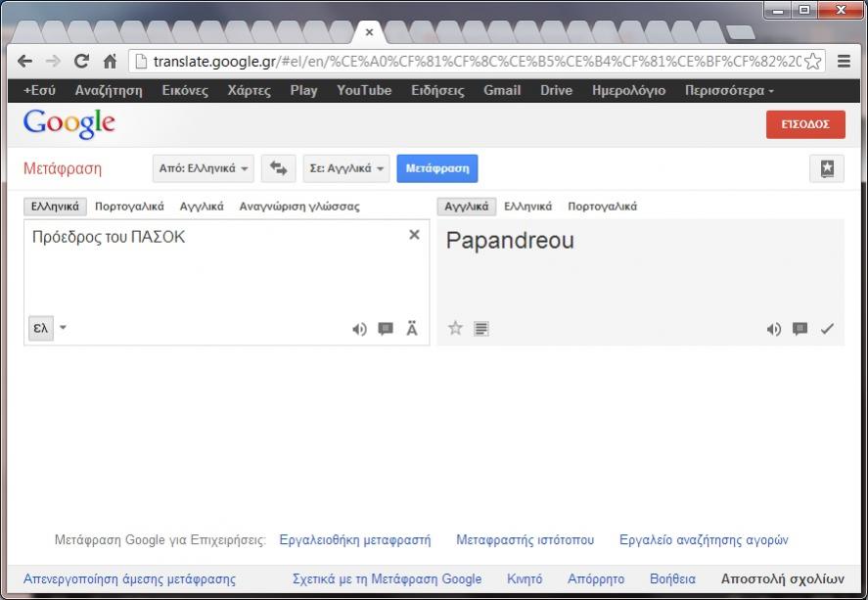Viewport: 868px width, 600px height.
Task: Expand the Περισσότερα menu
Action: point(729,90)
